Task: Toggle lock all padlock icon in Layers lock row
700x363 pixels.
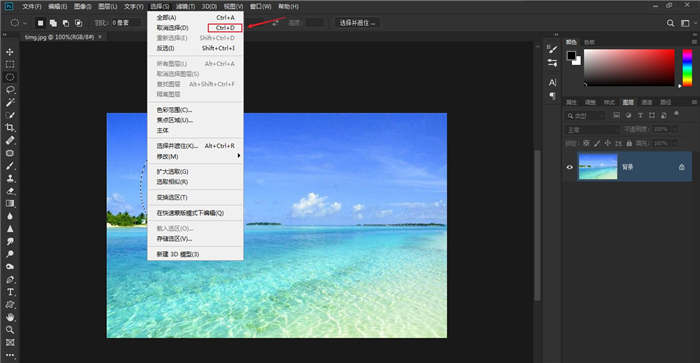Action: click(629, 143)
